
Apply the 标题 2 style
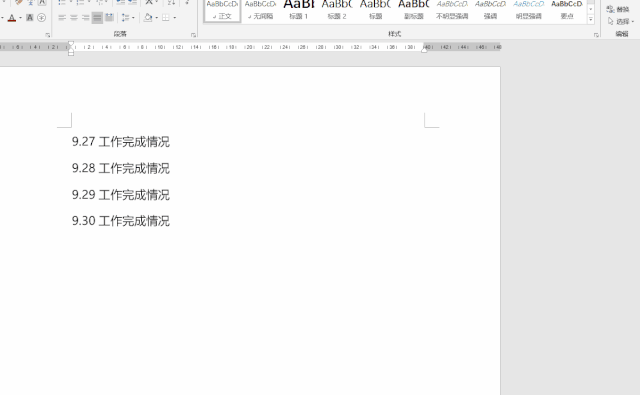pyautogui.click(x=337, y=11)
